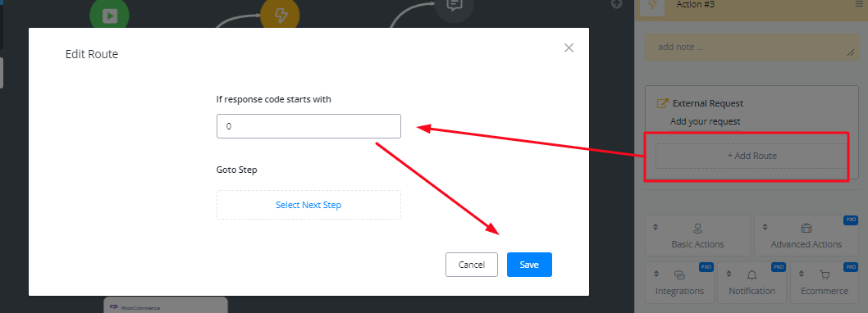Select the orange lightning action node
868x313 pixels.
pos(280,15)
